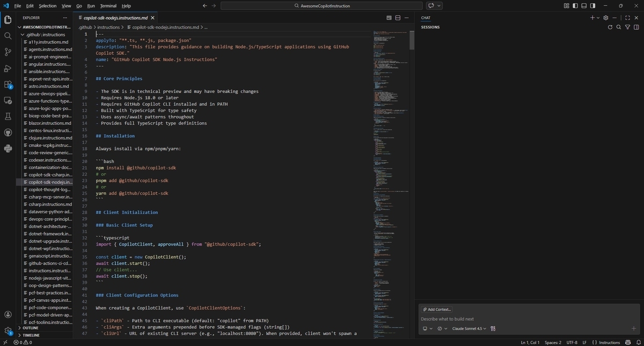644x346 pixels.
Task: Open the Source Control view
Action: 8,52
